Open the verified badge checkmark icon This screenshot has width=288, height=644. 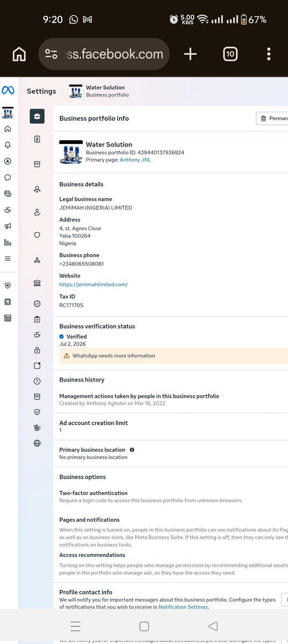pyautogui.click(x=37, y=303)
